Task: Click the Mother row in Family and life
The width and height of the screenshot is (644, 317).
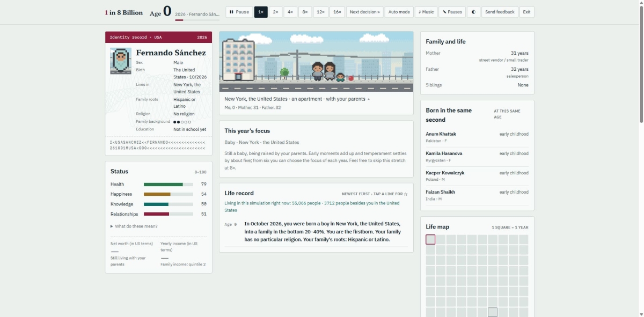Action: tap(477, 56)
